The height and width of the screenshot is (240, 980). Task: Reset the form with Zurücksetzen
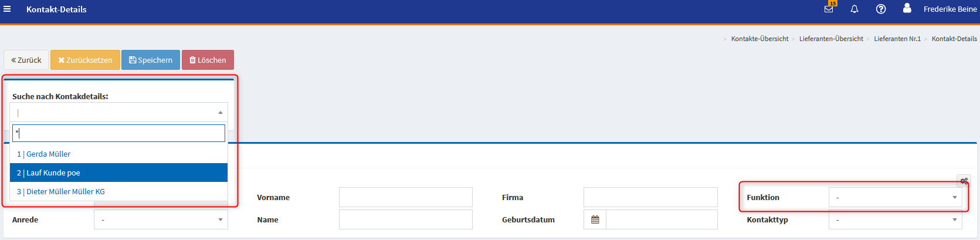pos(85,60)
